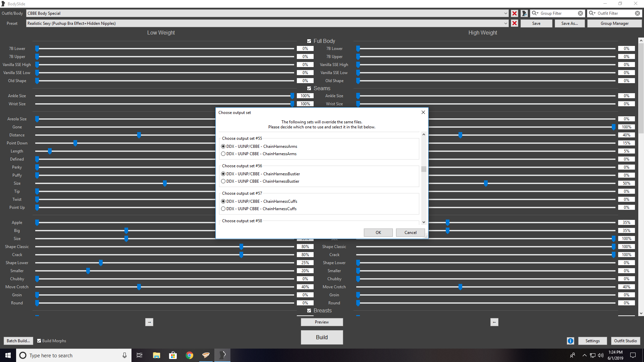Select DDX - UUNP CBBE - ChainHarnessBustier option

[x=223, y=181]
